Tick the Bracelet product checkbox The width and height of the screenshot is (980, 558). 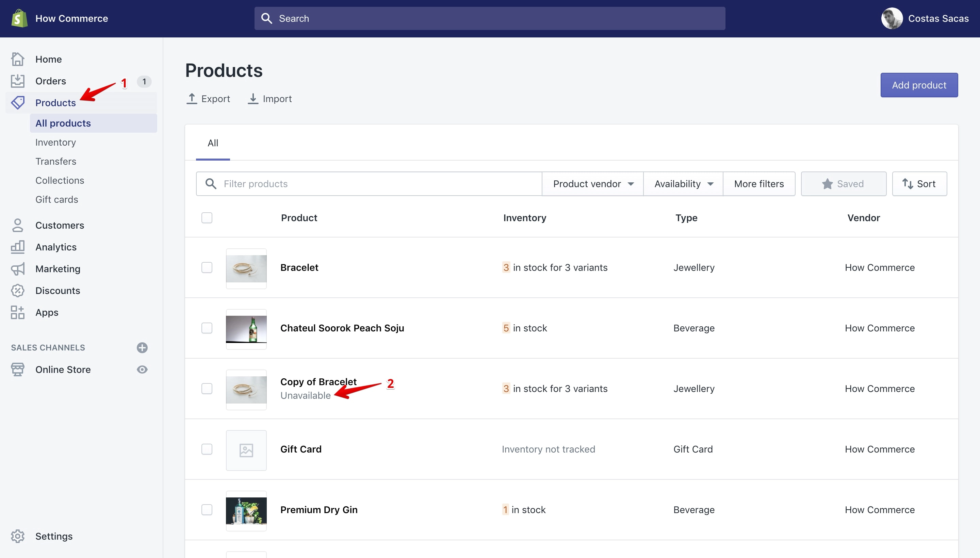pyautogui.click(x=207, y=267)
